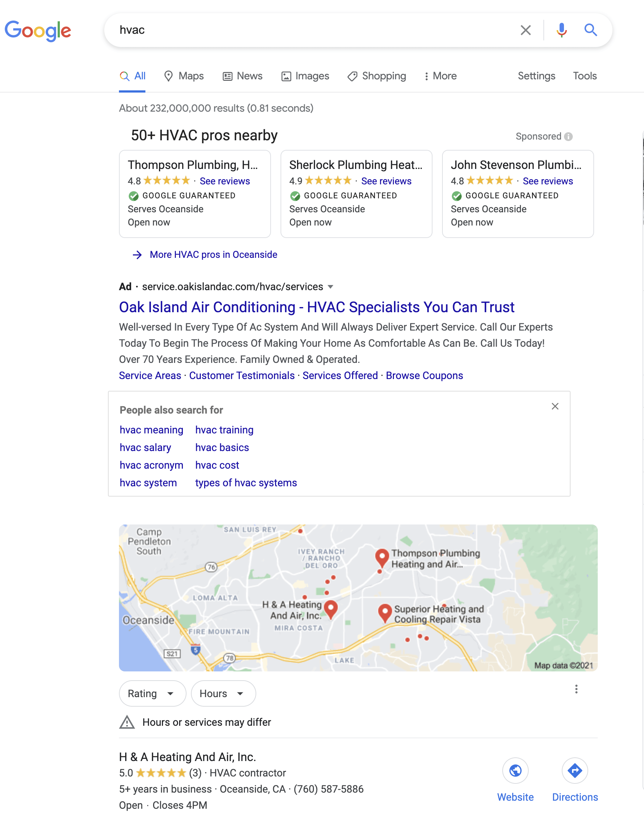
Task: See reviews for Thompson Plumbing
Action: 225,181
